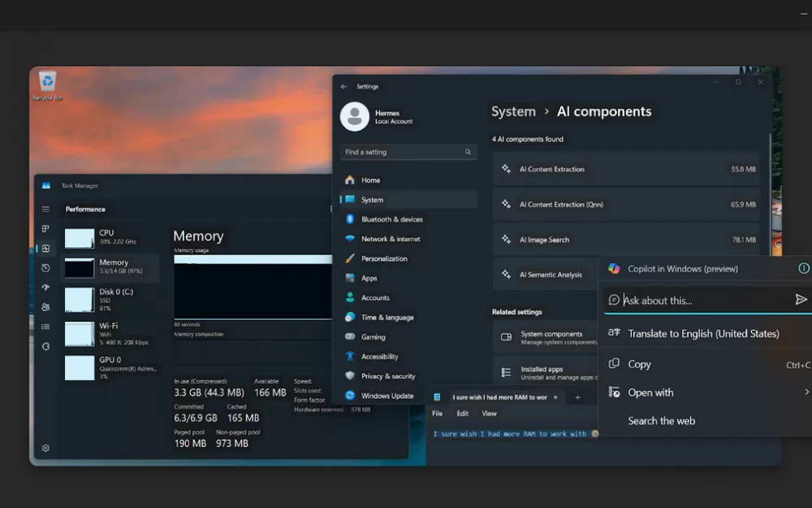Screen dimensions: 812x508
Task: Go to Home in Settings navigation
Action: (x=408, y=180)
